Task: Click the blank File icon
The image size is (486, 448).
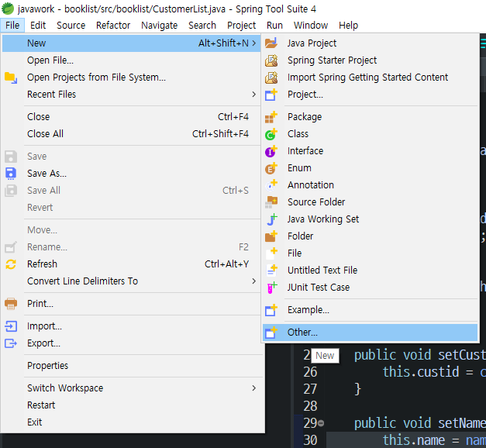Action: (271, 253)
